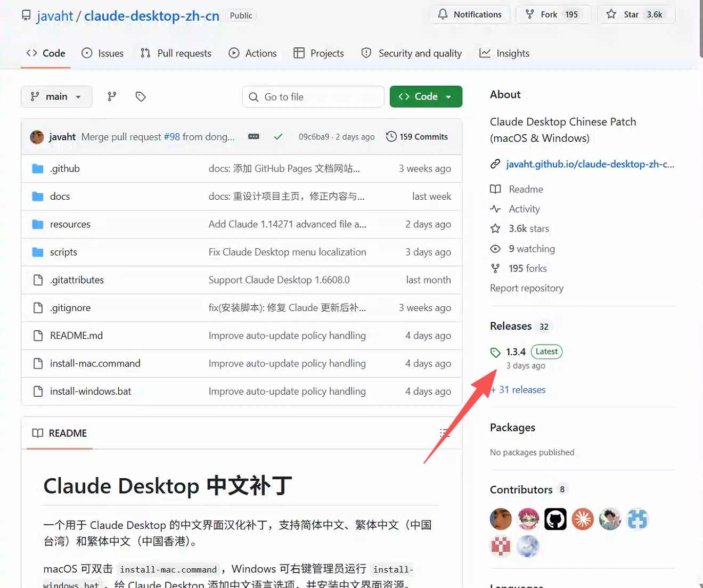Open the README outline list icon

[445, 433]
